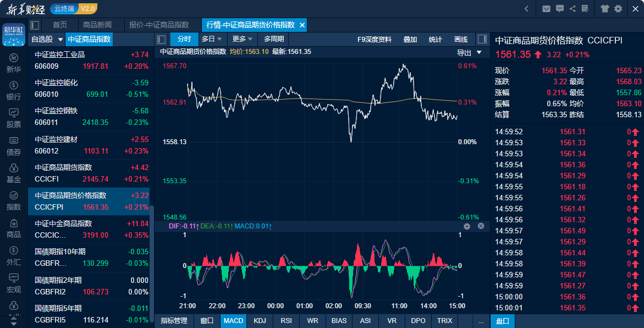
Task: Open the 导出 export dropdown
Action: point(469,53)
